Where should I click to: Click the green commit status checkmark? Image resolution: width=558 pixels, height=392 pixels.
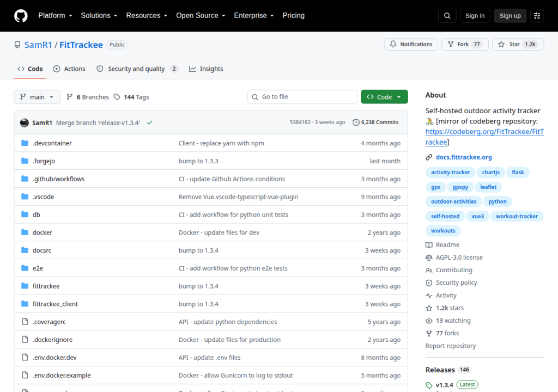pyautogui.click(x=149, y=122)
